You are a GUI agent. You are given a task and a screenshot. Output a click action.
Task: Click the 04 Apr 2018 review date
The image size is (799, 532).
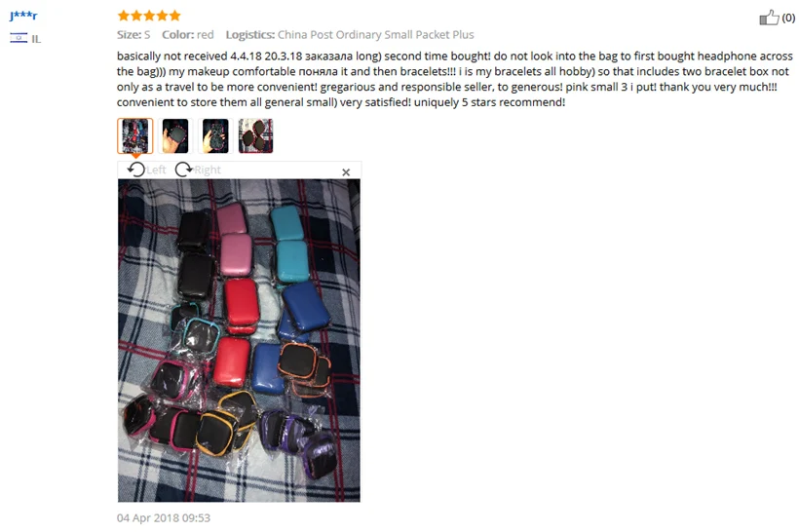pos(164,517)
